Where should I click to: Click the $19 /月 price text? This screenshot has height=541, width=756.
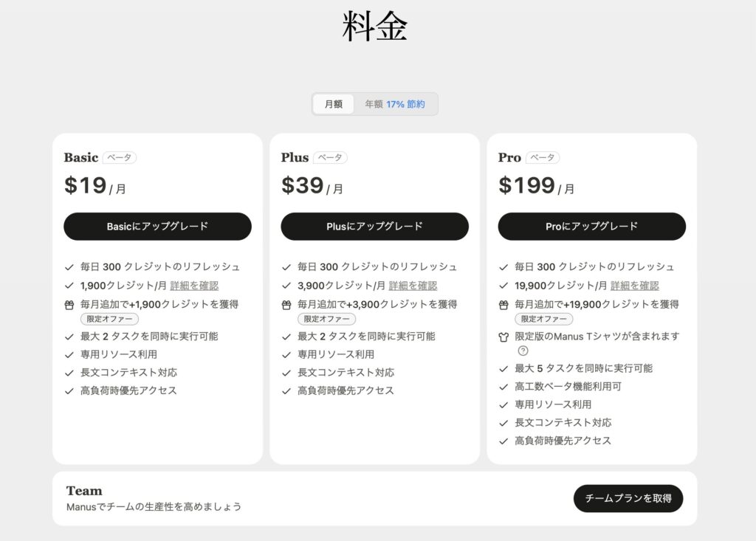tap(95, 186)
